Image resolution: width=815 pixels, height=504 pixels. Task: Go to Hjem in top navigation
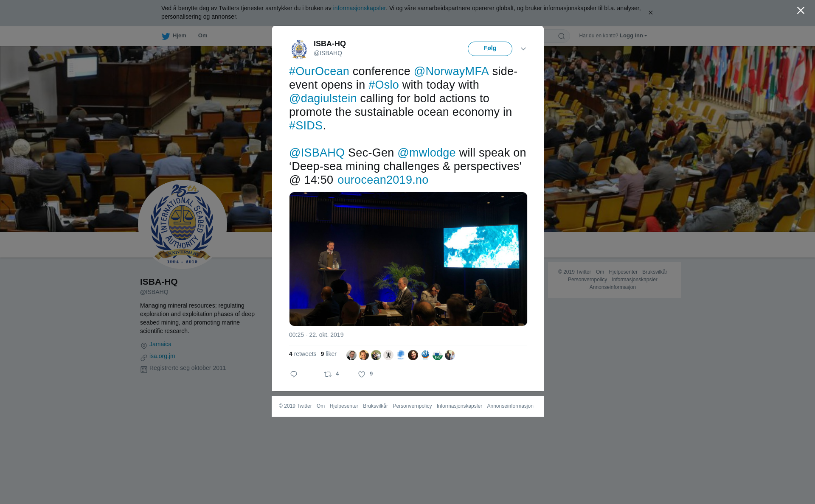pos(179,36)
